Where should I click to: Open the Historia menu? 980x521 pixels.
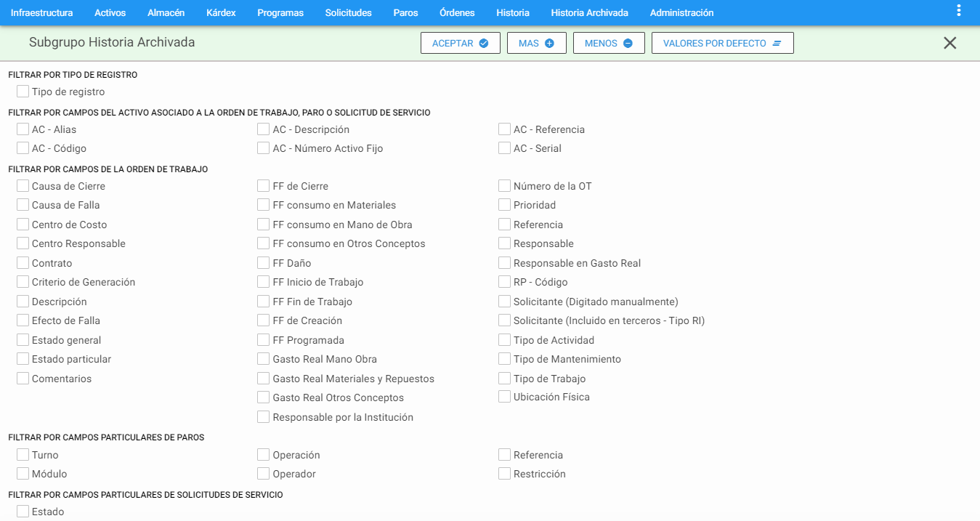[x=513, y=12]
